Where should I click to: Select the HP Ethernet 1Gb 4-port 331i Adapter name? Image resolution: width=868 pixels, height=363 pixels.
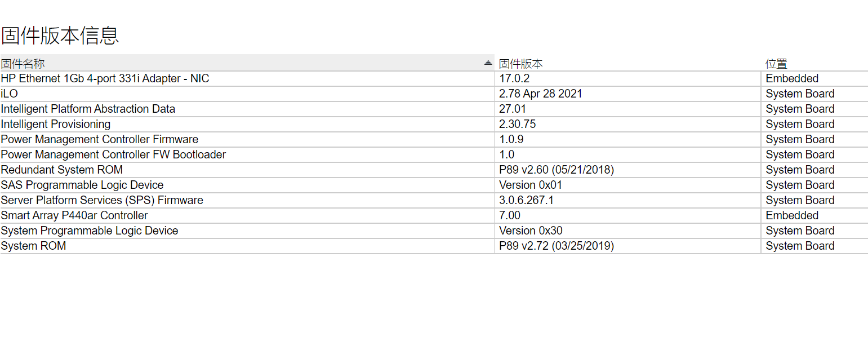tap(105, 78)
